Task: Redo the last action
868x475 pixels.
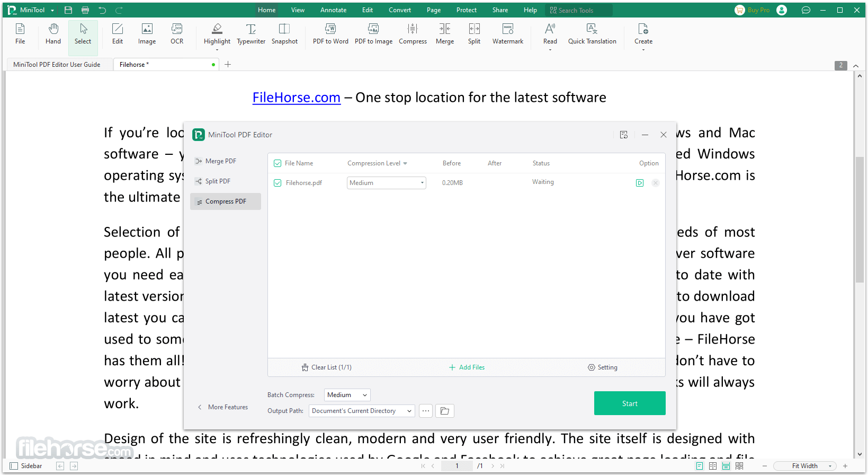Action: [x=119, y=10]
